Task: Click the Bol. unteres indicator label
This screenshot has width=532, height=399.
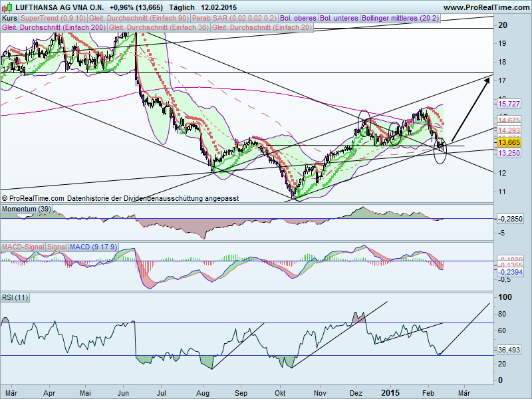Action: [339, 19]
